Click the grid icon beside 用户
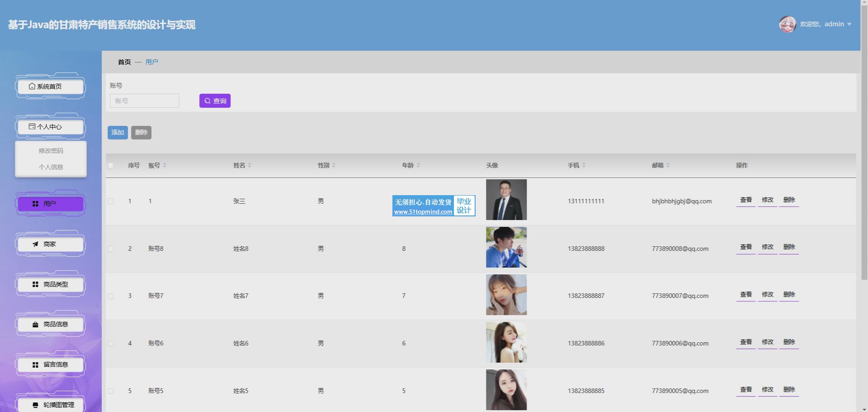The width and height of the screenshot is (868, 412). pyautogui.click(x=35, y=204)
